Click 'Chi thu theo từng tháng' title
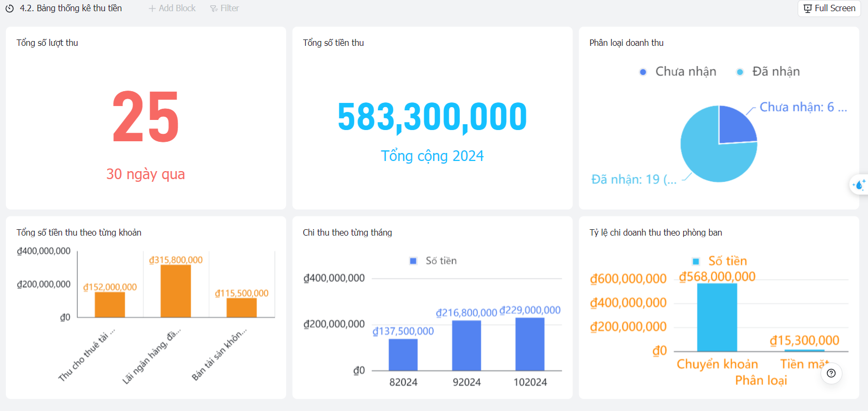Viewport: 868px width, 411px height. click(347, 232)
